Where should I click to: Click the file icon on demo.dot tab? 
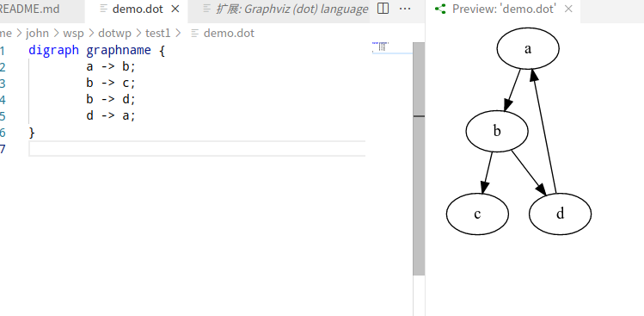104,9
